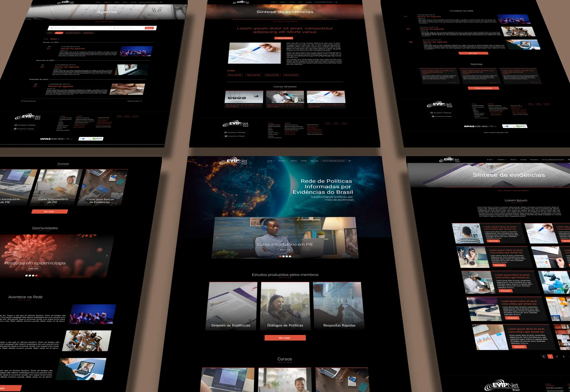Select the second carousel dot under Curso introdutório
Image resolution: width=570 pixels, height=392 pixels.
[284, 256]
